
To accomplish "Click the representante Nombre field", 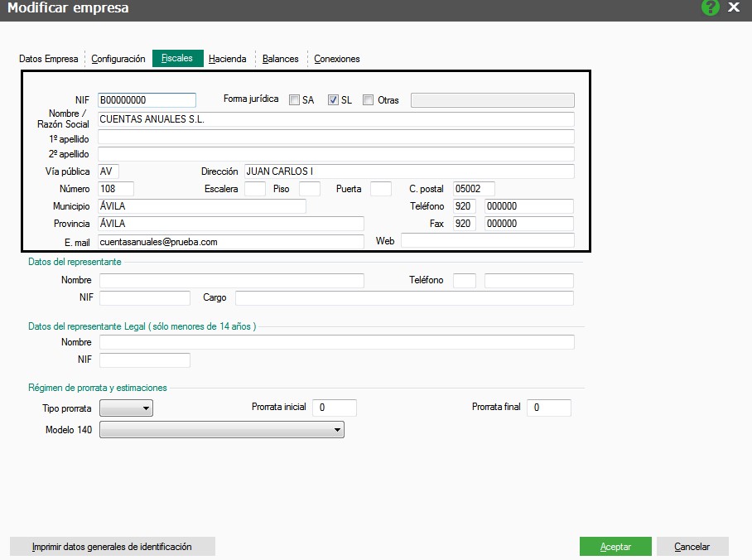I will coord(232,280).
